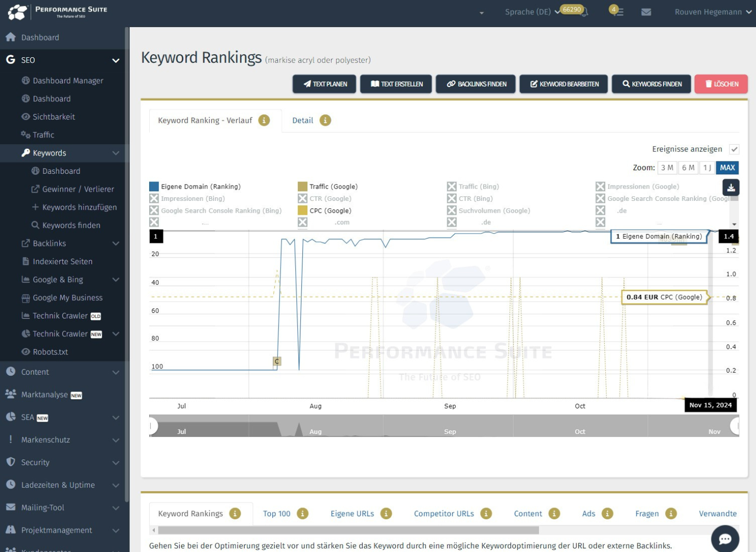Open the Competitor URLs tab

click(443, 514)
